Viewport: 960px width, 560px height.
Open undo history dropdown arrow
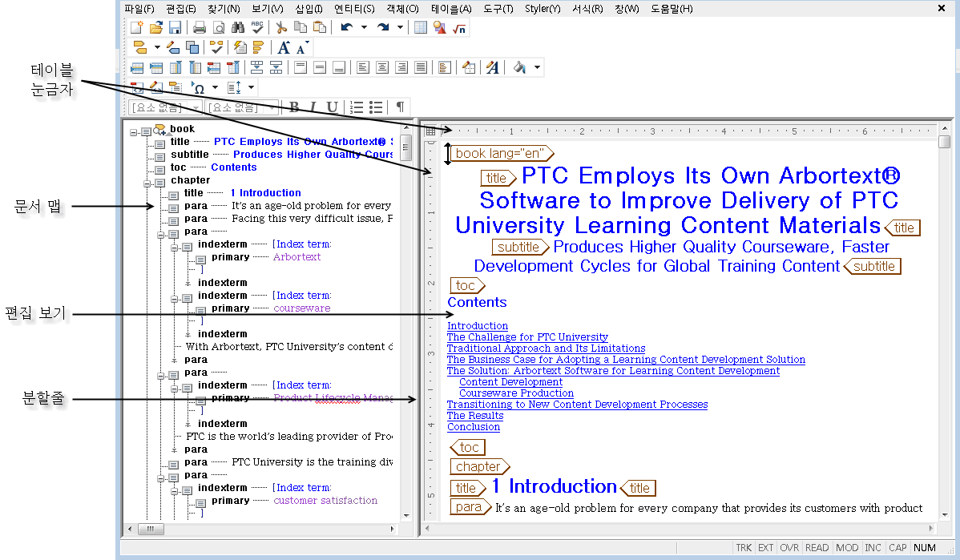pos(364,27)
